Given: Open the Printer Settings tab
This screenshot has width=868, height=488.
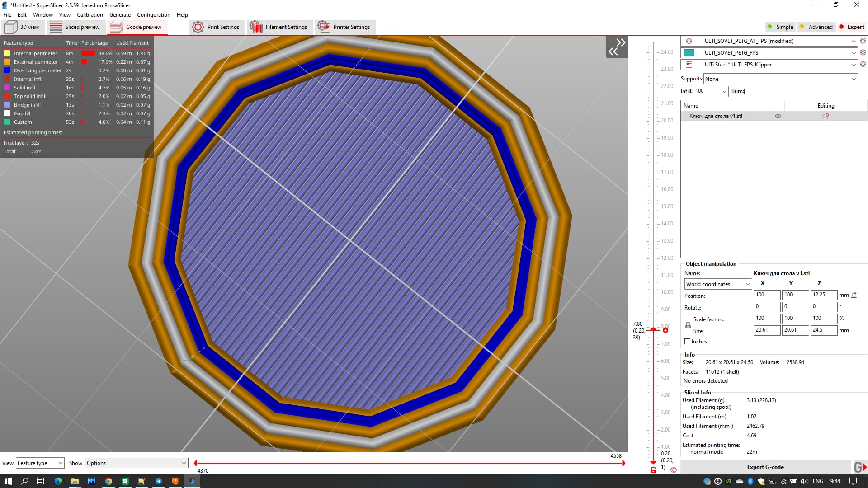Looking at the screenshot, I should coord(344,27).
